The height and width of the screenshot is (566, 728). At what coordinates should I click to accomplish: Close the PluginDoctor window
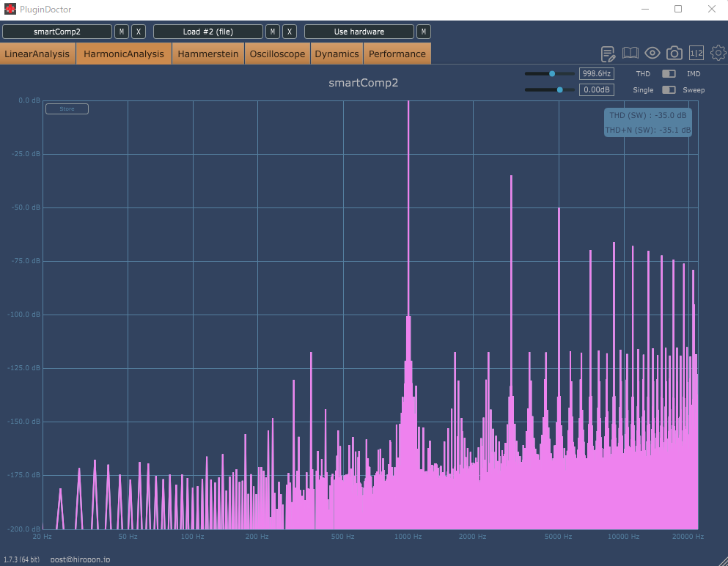click(712, 9)
